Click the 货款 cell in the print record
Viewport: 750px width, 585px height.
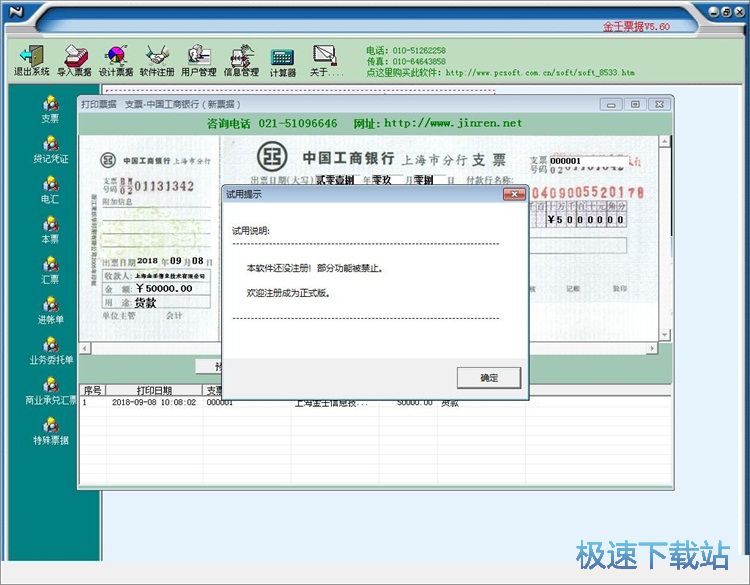point(450,403)
